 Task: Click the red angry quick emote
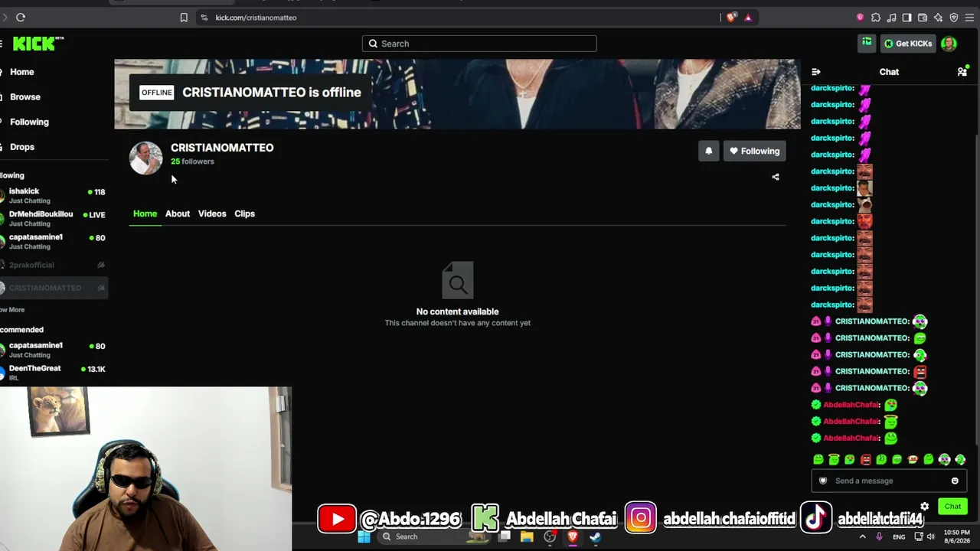click(x=866, y=459)
